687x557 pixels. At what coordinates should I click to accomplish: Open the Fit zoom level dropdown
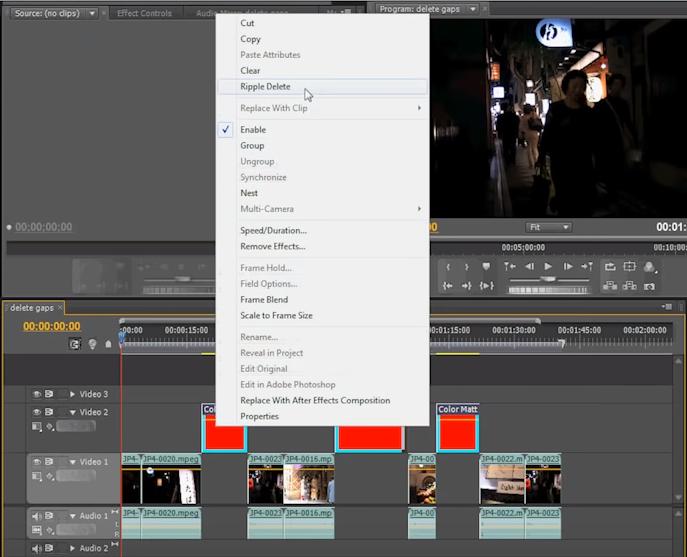coord(549,227)
